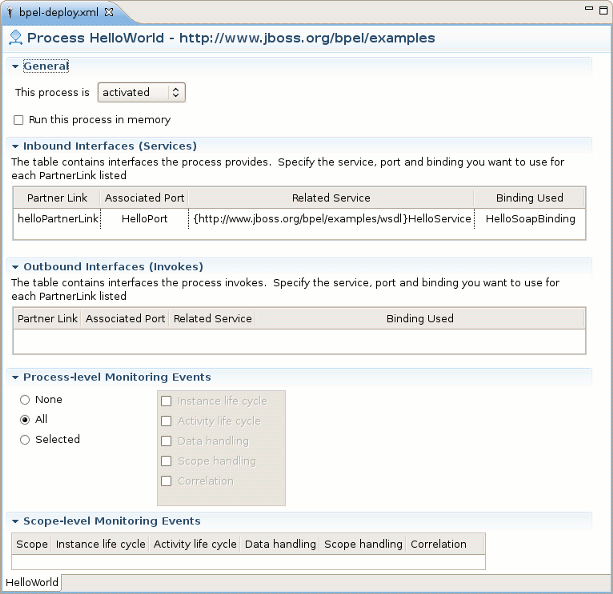
Task: Choose the None monitoring radio button
Action: [x=25, y=400]
